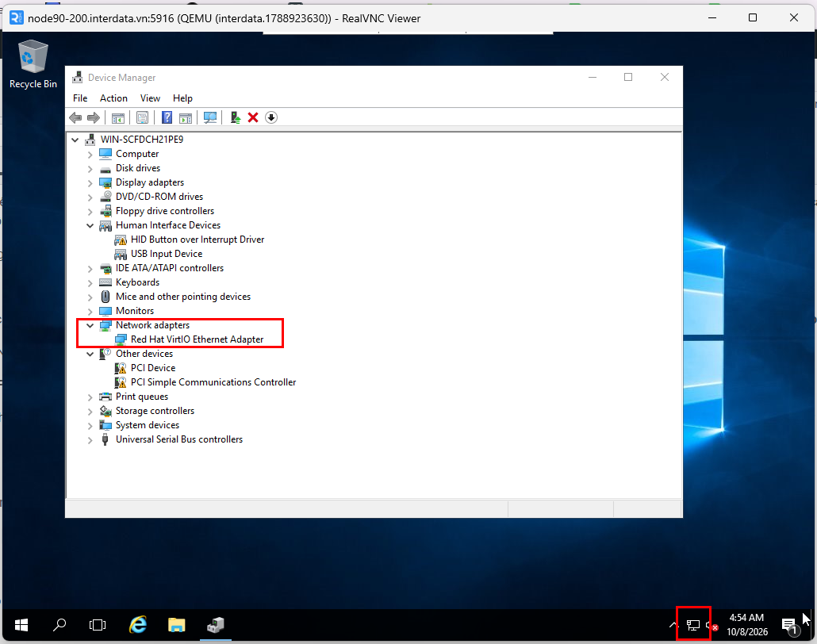Open the Recycle Bin desktop icon
Viewport: 817px width, 644px height.
point(33,64)
